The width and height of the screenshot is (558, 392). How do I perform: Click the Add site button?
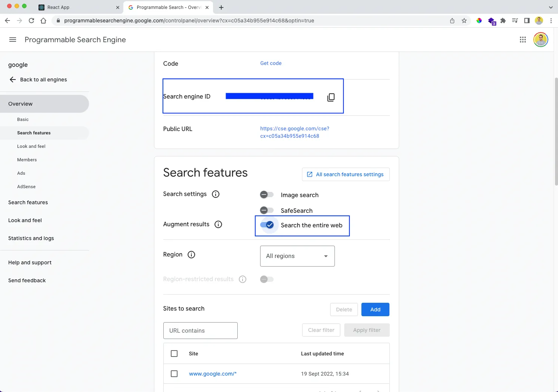[375, 309]
